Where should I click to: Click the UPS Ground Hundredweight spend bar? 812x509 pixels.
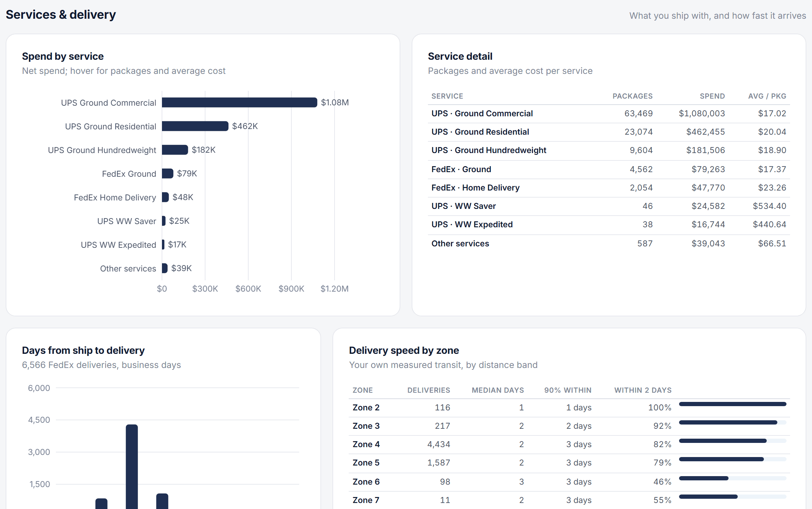point(175,150)
